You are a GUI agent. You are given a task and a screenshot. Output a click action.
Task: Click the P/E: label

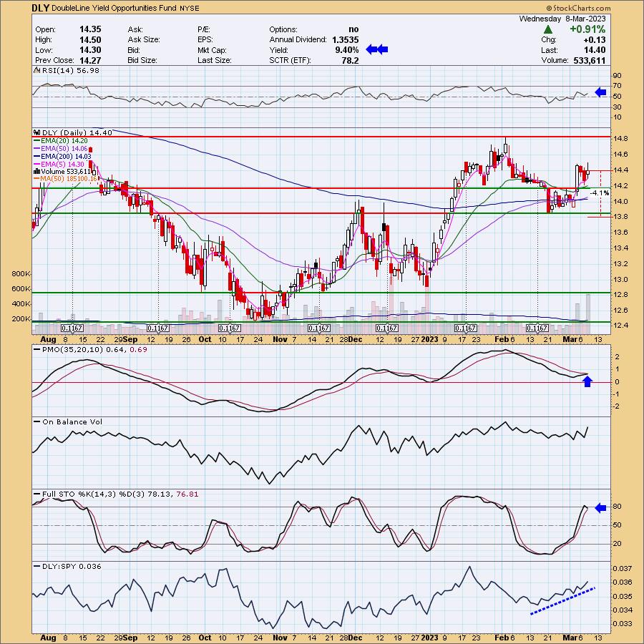(204, 29)
